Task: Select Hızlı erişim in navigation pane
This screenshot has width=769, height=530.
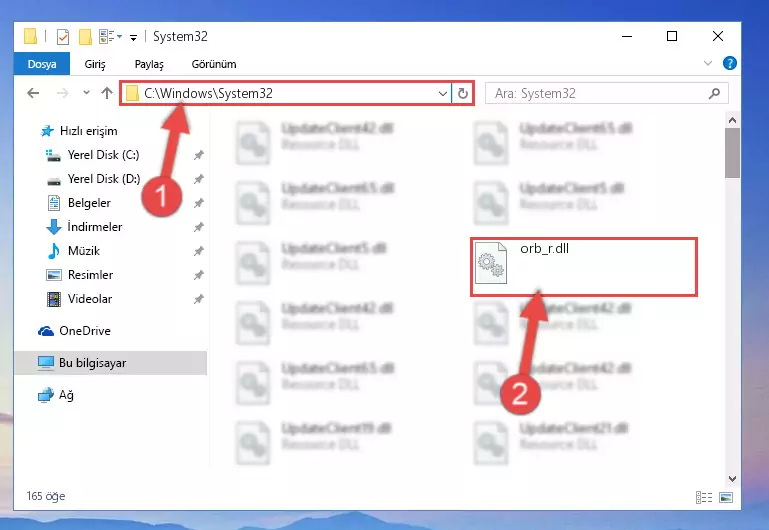Action: (x=78, y=131)
